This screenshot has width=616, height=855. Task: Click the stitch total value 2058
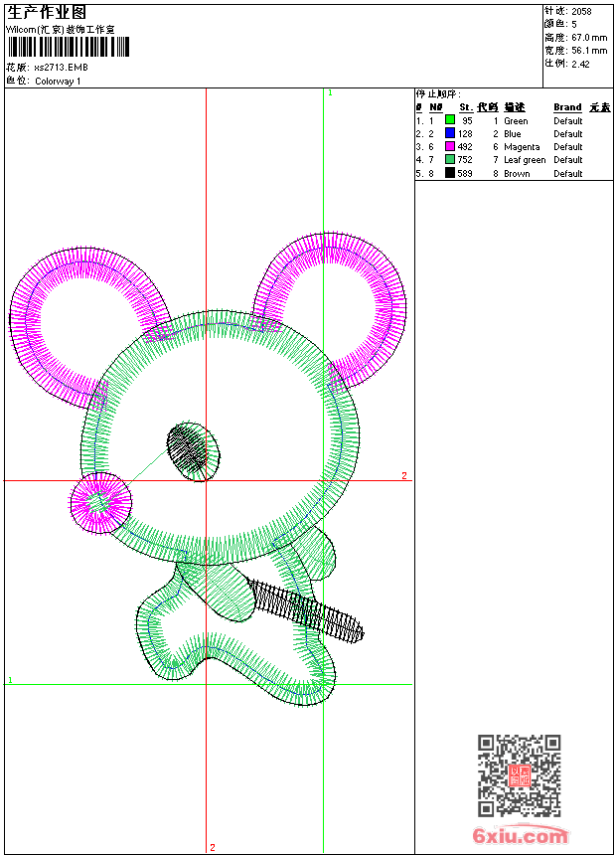click(581, 12)
